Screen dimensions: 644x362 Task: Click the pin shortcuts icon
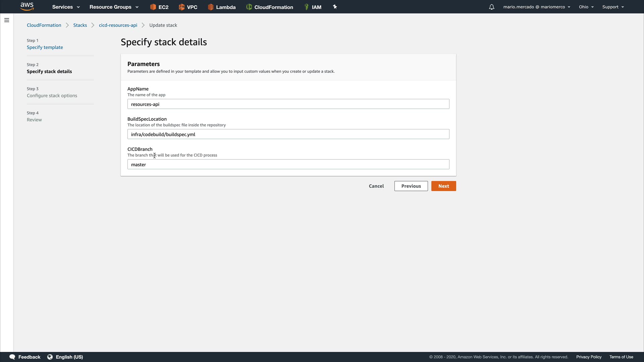pyautogui.click(x=335, y=7)
